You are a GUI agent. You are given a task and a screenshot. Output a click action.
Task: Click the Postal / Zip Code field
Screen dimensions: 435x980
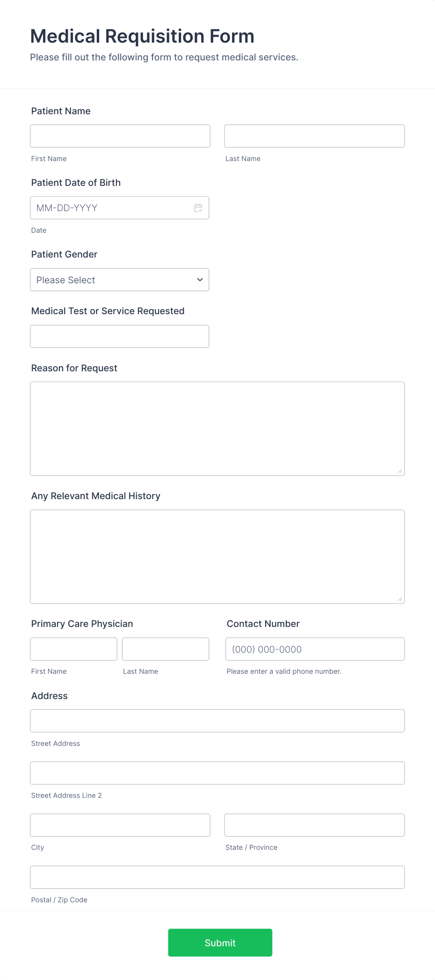(x=217, y=877)
